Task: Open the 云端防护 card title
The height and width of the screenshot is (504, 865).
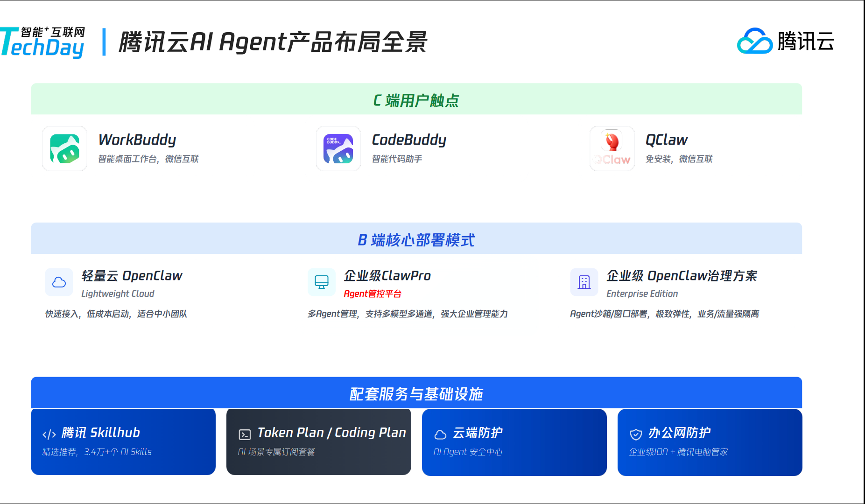Action: tap(478, 433)
